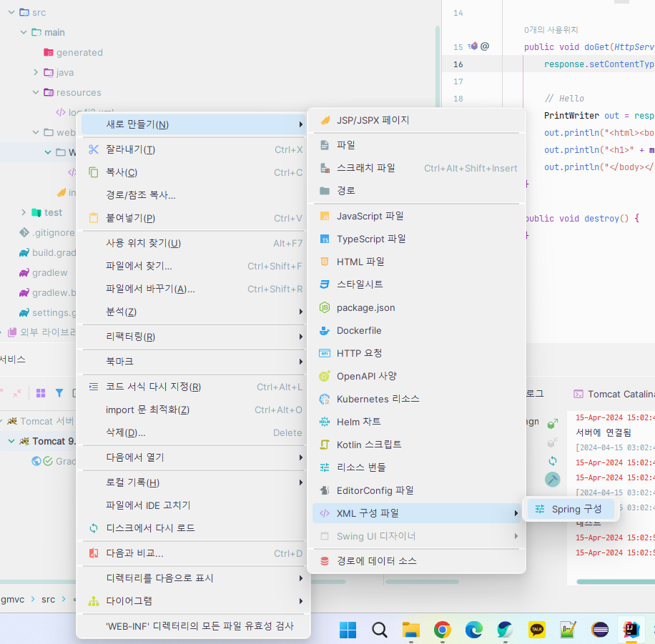This screenshot has width=655, height=644.
Task: Select '잘라내기(T)' in the context menu
Action: tap(193, 149)
